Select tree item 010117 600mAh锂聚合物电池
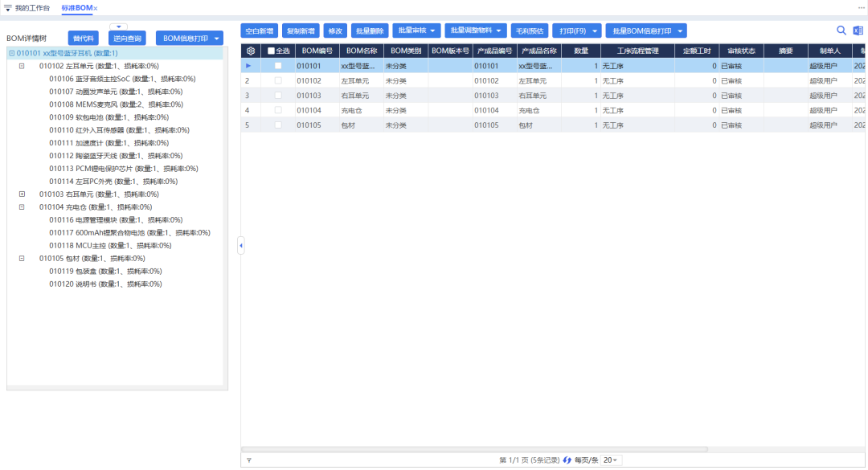 [129, 232]
